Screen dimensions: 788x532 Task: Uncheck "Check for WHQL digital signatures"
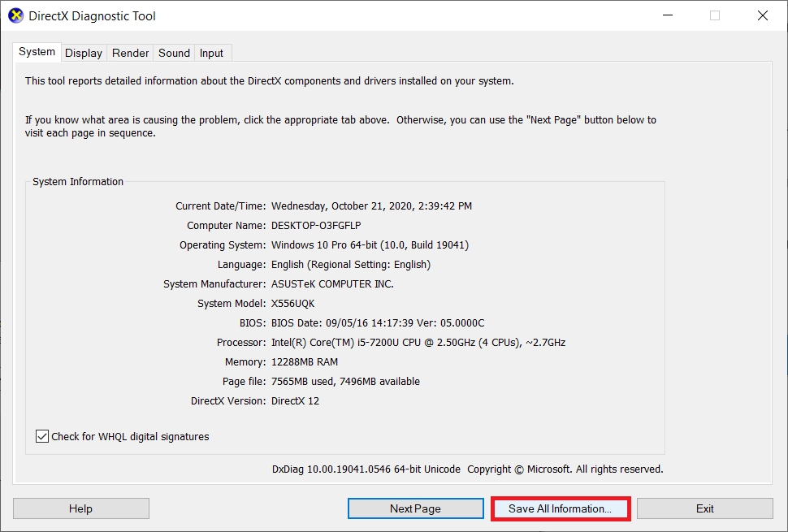pos(41,436)
